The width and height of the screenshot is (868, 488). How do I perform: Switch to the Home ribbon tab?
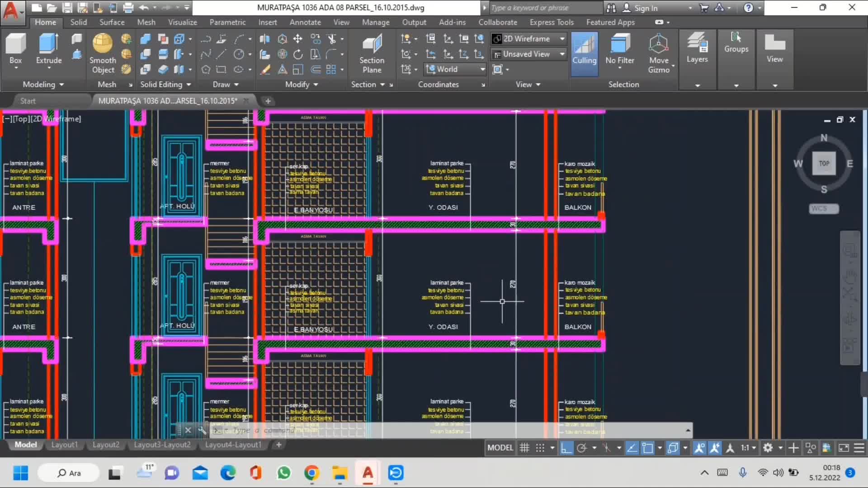click(46, 22)
